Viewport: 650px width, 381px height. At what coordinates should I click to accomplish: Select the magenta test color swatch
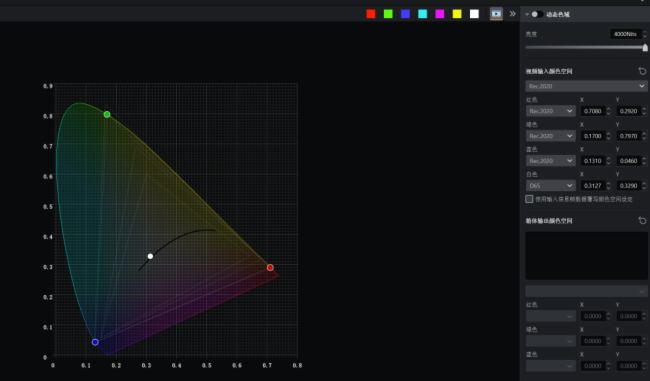[x=440, y=14]
